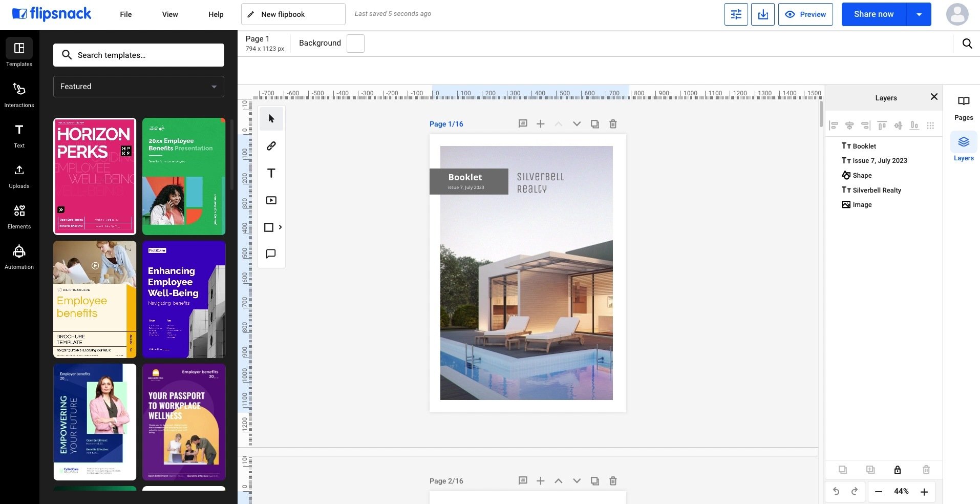
Task: Toggle the Pages panel button
Action: (963, 107)
